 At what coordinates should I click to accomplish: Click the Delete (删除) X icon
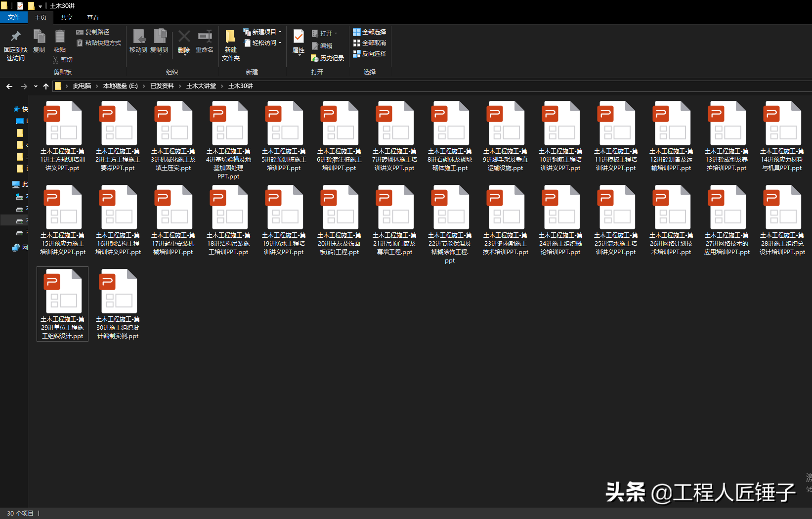184,36
